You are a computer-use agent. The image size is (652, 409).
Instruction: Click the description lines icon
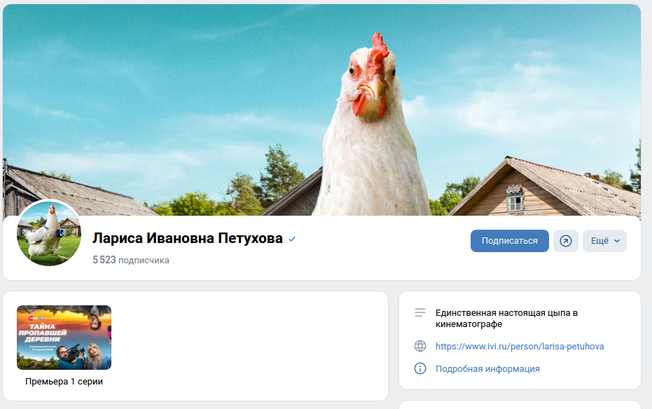click(x=420, y=313)
